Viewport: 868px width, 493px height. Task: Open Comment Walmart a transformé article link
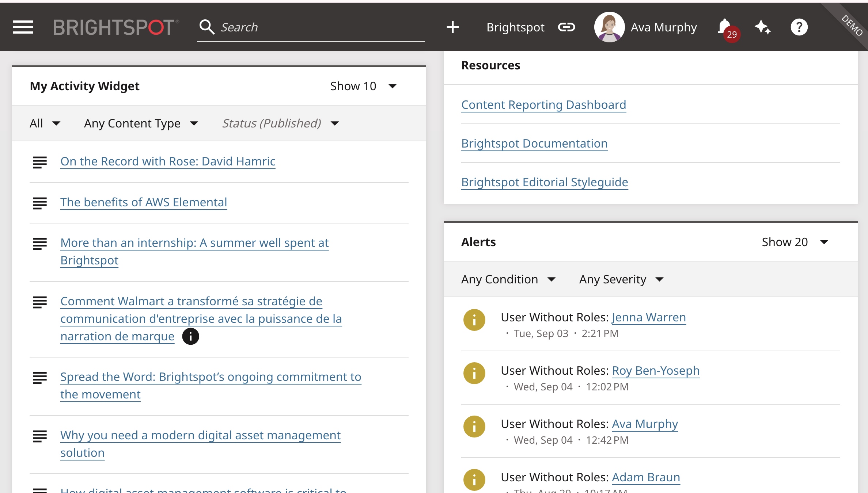click(x=201, y=319)
